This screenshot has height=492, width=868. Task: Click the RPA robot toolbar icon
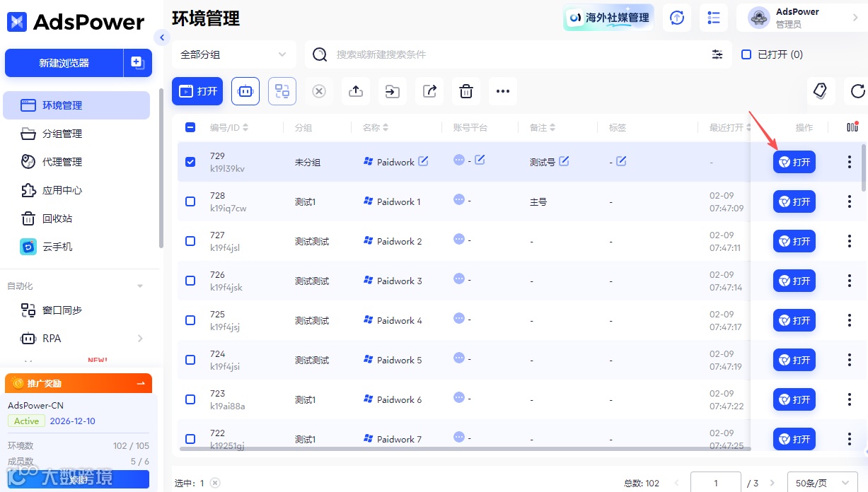[245, 91]
